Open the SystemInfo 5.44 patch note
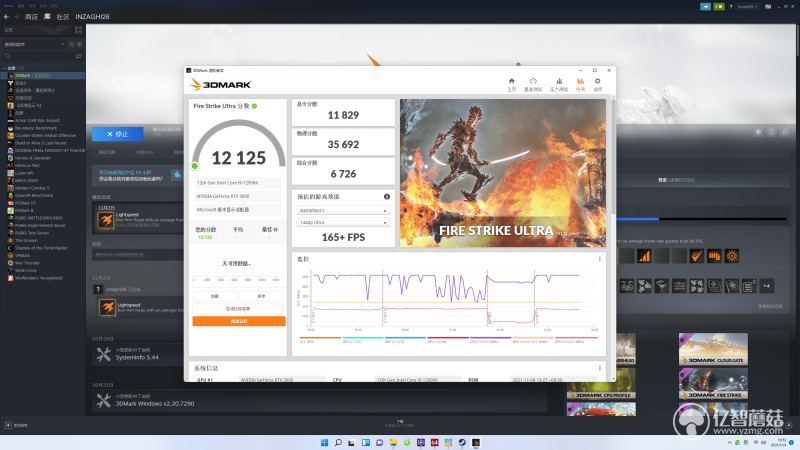800x450 pixels. tap(138, 355)
